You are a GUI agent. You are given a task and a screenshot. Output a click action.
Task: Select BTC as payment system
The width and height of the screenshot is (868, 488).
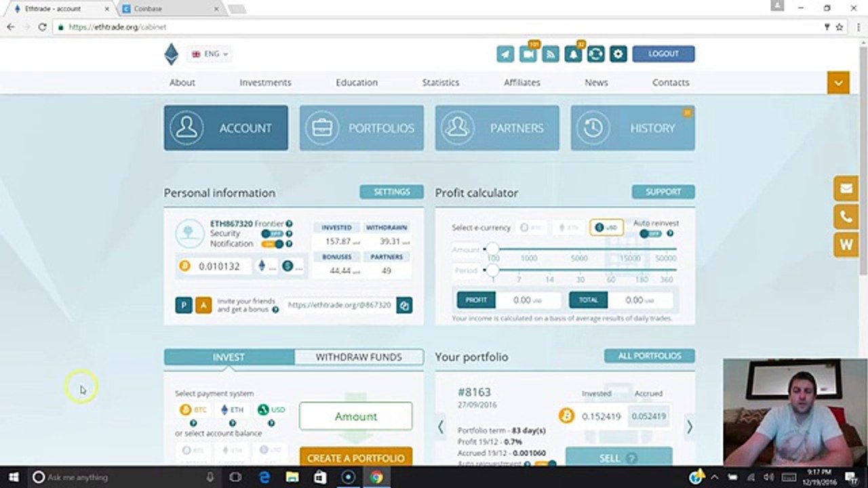pos(193,409)
